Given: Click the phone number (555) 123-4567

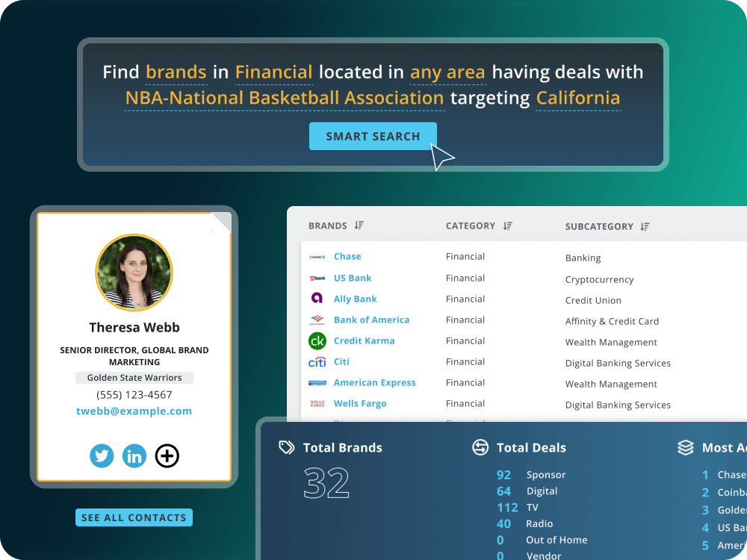Looking at the screenshot, I should tap(134, 395).
